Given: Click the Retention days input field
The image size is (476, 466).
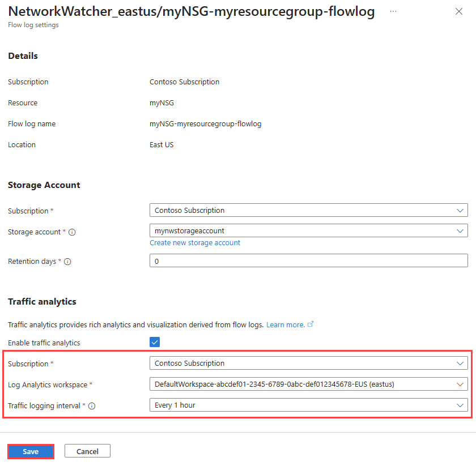Looking at the screenshot, I should click(x=308, y=260).
